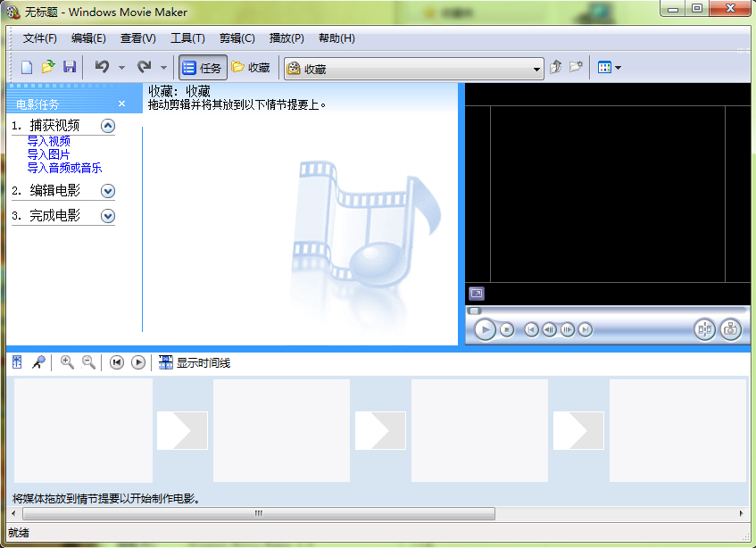Split the clip using the split icon
The width and height of the screenshot is (756, 548).
point(704,329)
